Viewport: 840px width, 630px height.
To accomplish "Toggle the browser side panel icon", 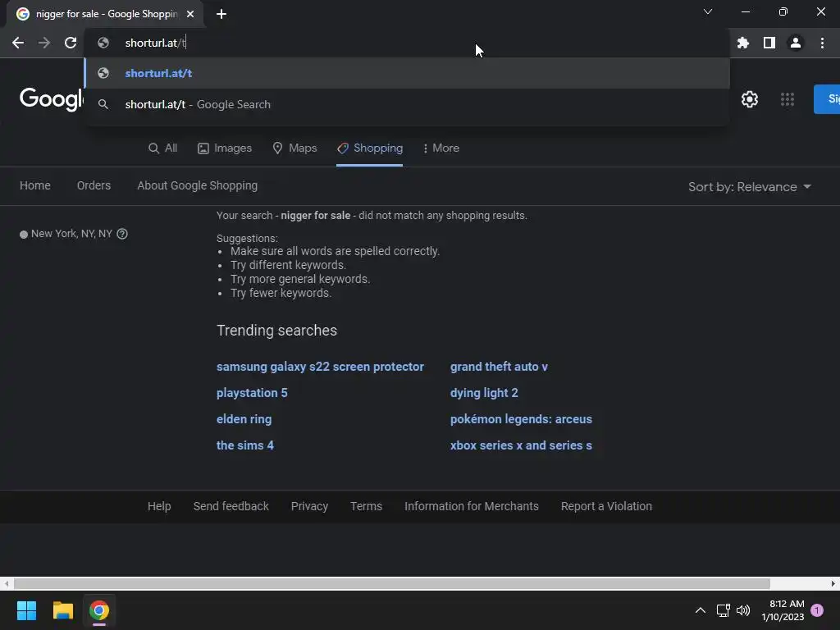I will click(x=769, y=43).
